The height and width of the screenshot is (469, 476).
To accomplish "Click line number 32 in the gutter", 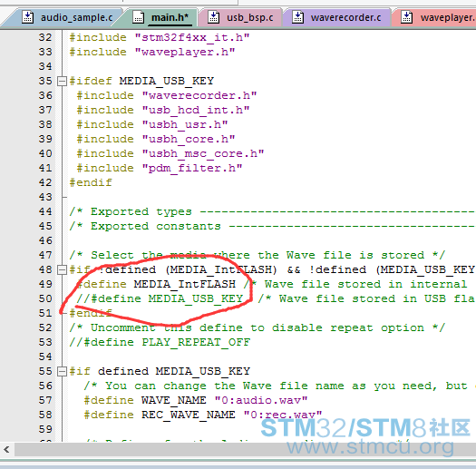I will point(45,37).
